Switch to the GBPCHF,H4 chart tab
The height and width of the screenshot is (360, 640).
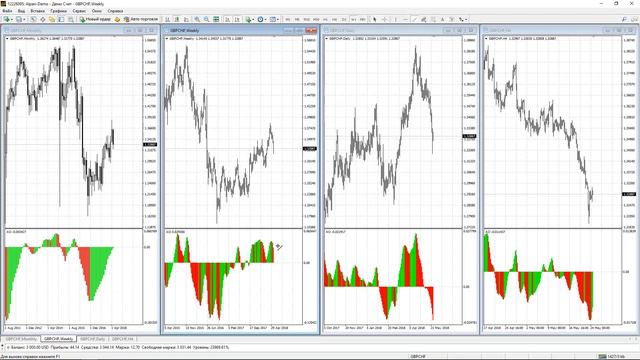tap(122, 339)
